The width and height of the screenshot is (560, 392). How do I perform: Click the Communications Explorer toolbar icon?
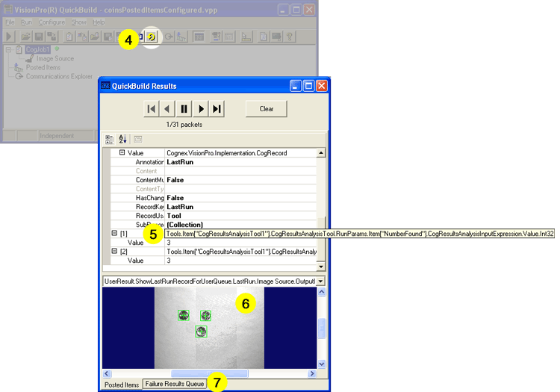(x=169, y=37)
